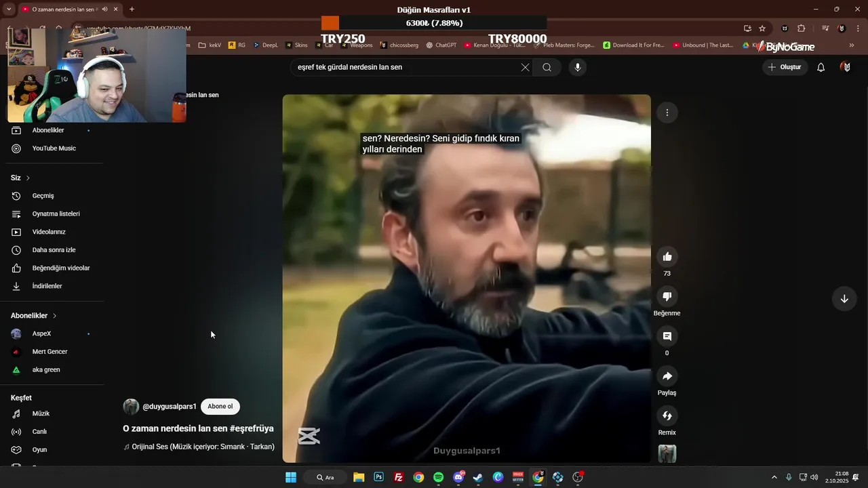Expand the Abonelikler subscriptions heading
The height and width of the screenshot is (488, 868).
pyautogui.click(x=34, y=316)
